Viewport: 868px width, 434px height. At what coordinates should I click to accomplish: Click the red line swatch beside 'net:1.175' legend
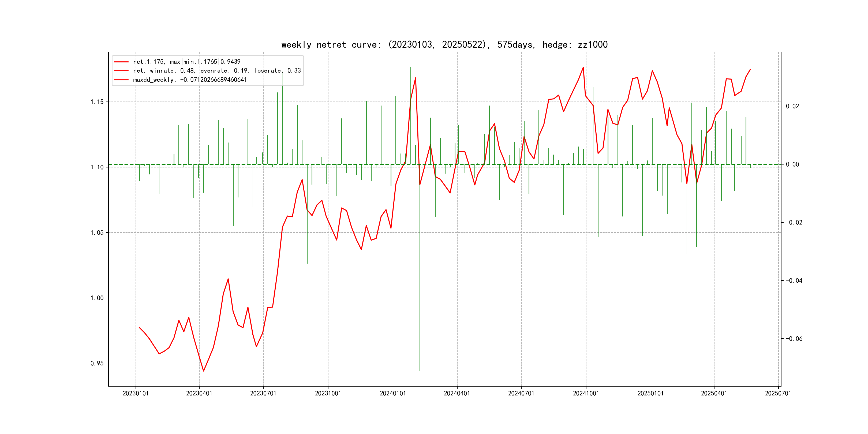pos(121,62)
